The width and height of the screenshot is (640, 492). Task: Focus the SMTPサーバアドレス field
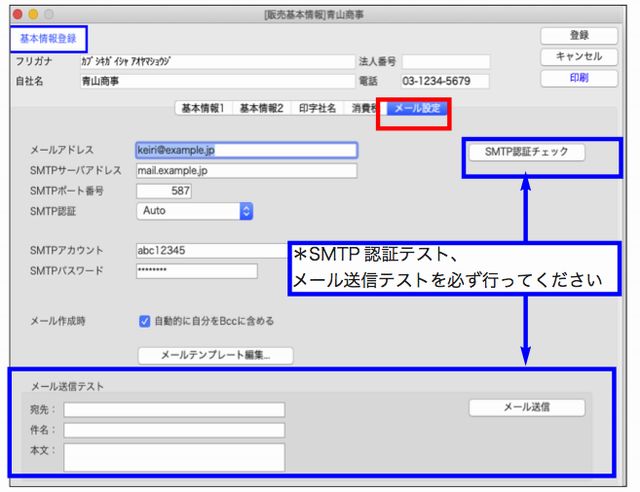(x=246, y=170)
